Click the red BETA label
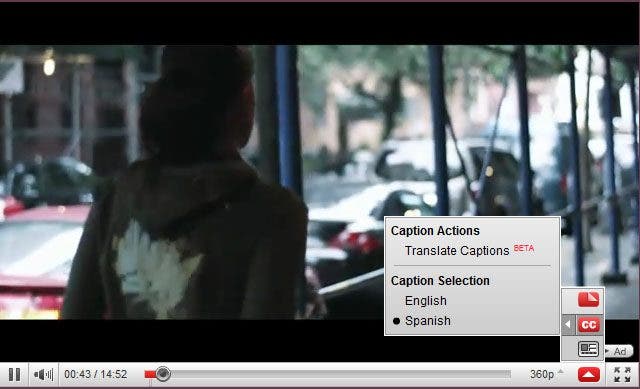The height and width of the screenshot is (389, 640). pos(524,248)
